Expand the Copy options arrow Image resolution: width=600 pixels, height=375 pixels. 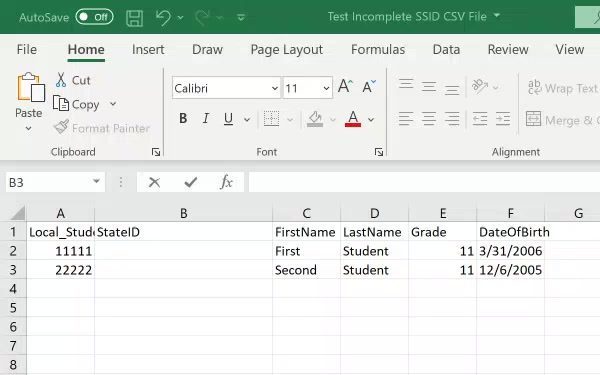point(113,104)
